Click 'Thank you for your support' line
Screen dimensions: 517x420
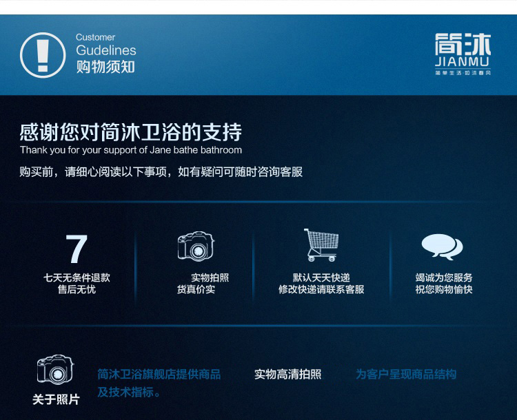coord(131,150)
